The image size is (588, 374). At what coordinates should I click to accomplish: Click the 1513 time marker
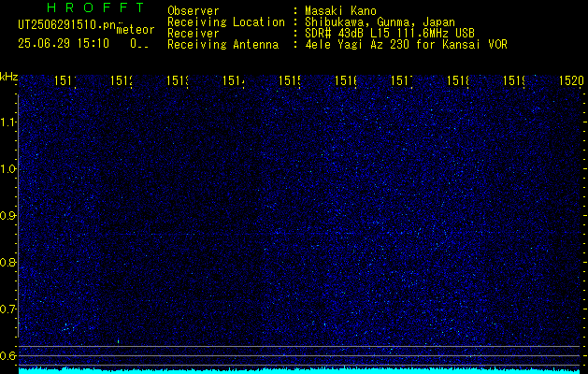pyautogui.click(x=178, y=80)
